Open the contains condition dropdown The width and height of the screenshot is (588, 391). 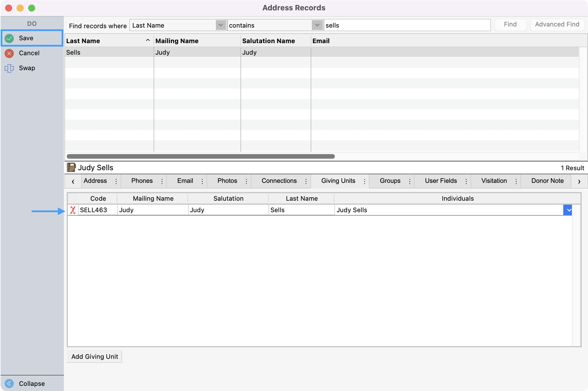point(317,25)
